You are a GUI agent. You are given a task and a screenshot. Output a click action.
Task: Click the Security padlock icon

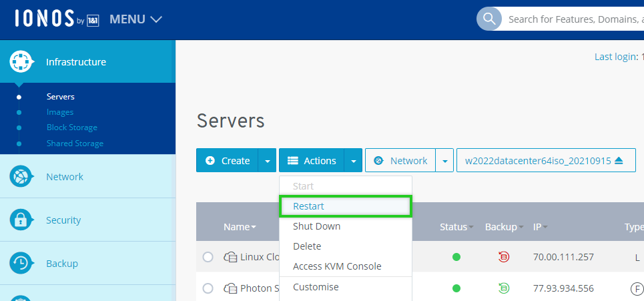click(x=21, y=220)
